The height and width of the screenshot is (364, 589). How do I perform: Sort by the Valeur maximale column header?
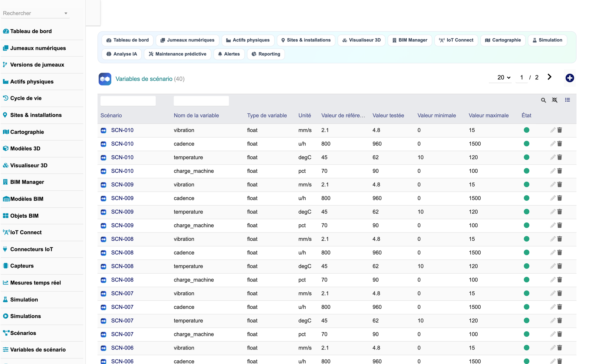point(489,115)
